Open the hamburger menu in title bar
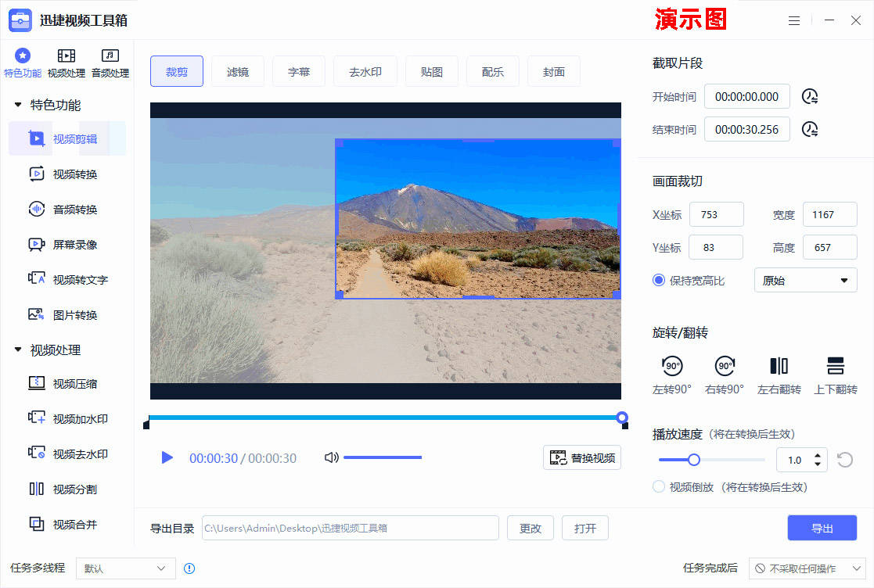Viewport: 874px width, 588px height. [x=793, y=20]
